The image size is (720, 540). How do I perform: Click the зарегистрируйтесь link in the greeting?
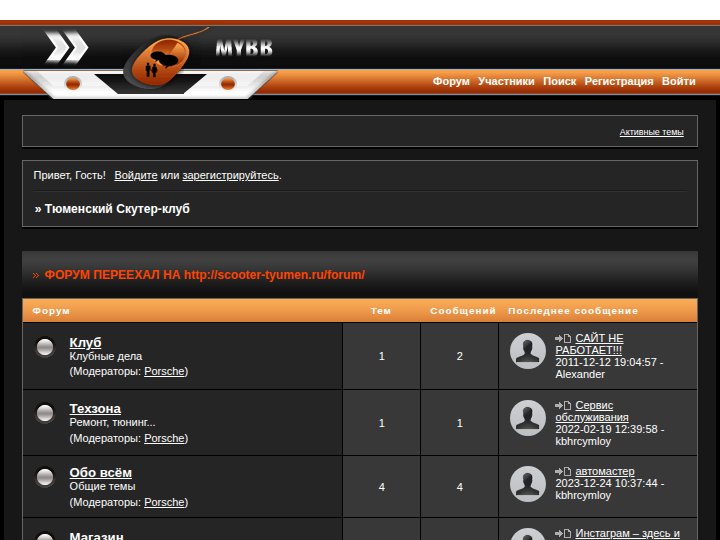point(231,175)
